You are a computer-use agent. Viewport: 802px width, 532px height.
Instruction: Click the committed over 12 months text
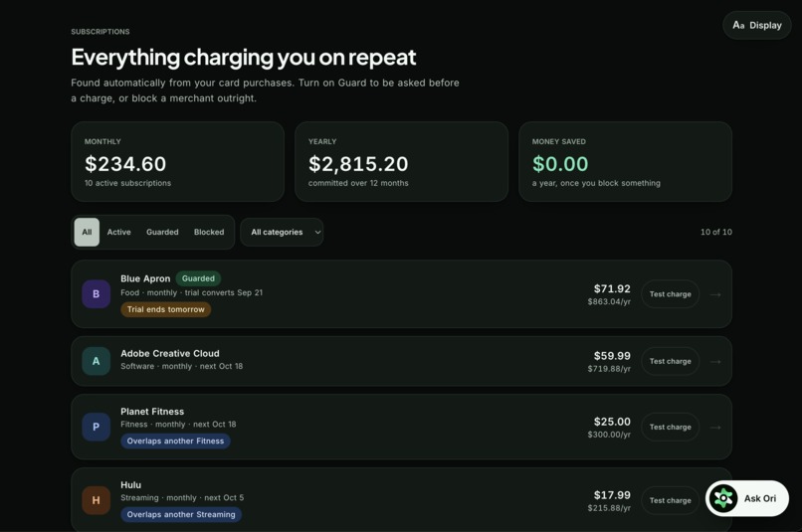358,183
